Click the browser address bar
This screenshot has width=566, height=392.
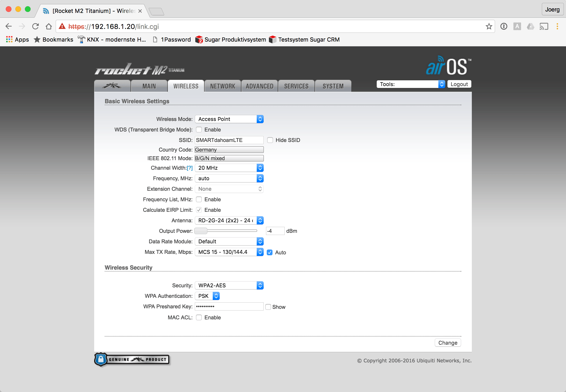(275, 26)
